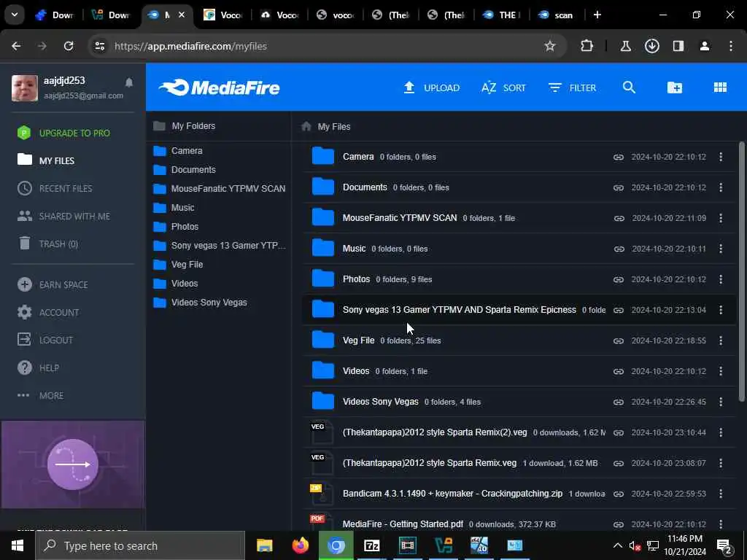The image size is (747, 560).
Task: Open options menu for Videos Sony Vegas row
Action: 721,402
